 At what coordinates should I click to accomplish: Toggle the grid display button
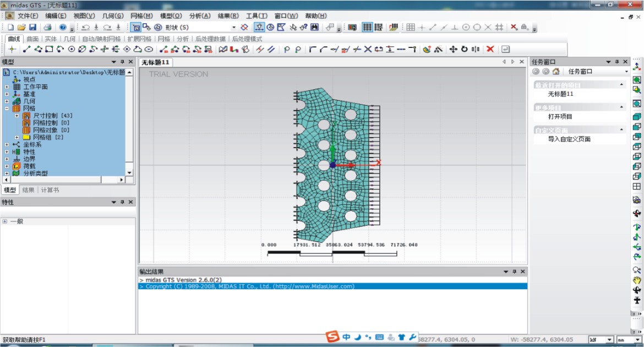367,27
